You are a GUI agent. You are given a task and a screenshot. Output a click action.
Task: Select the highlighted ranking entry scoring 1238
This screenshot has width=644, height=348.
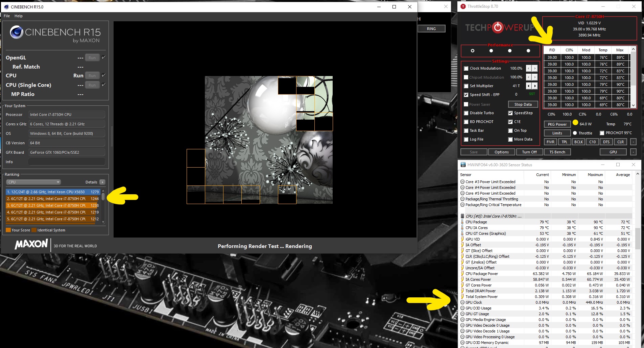click(x=53, y=205)
